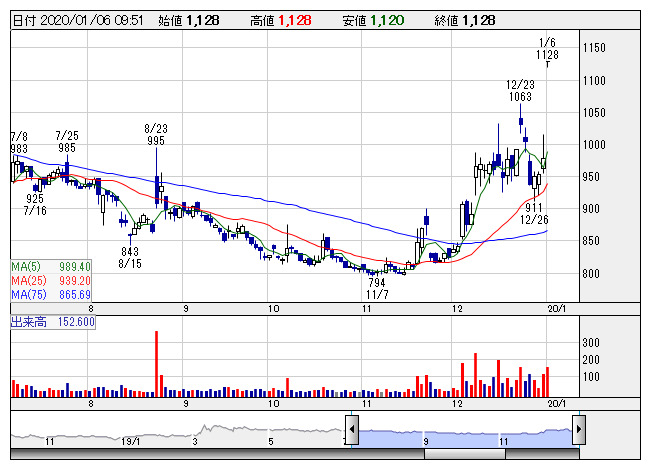Click the horizontal scrollbar thumb below the overview
The height and width of the screenshot is (469, 652).
[x=465, y=454]
